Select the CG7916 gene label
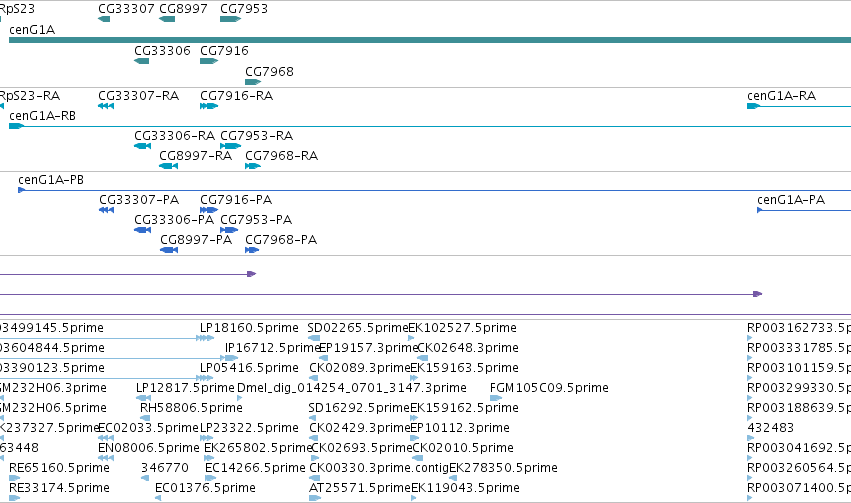 tap(224, 50)
